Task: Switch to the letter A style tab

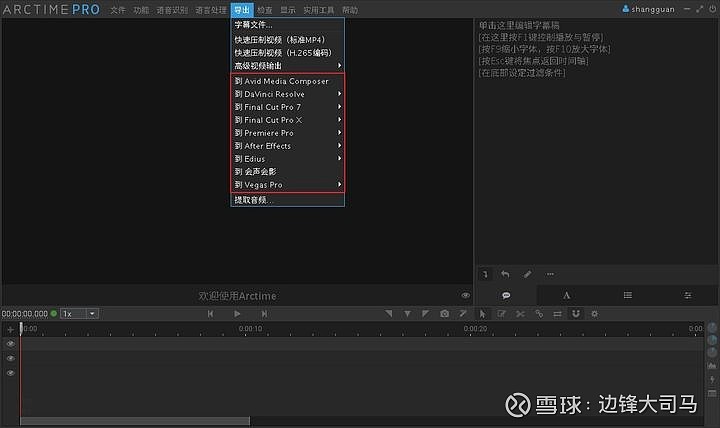Action: [x=567, y=295]
